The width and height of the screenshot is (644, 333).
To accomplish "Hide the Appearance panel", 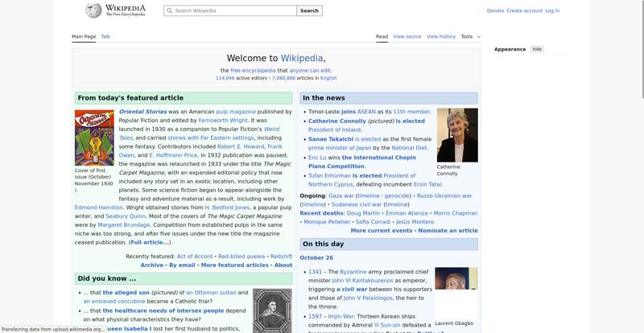I will (537, 49).
